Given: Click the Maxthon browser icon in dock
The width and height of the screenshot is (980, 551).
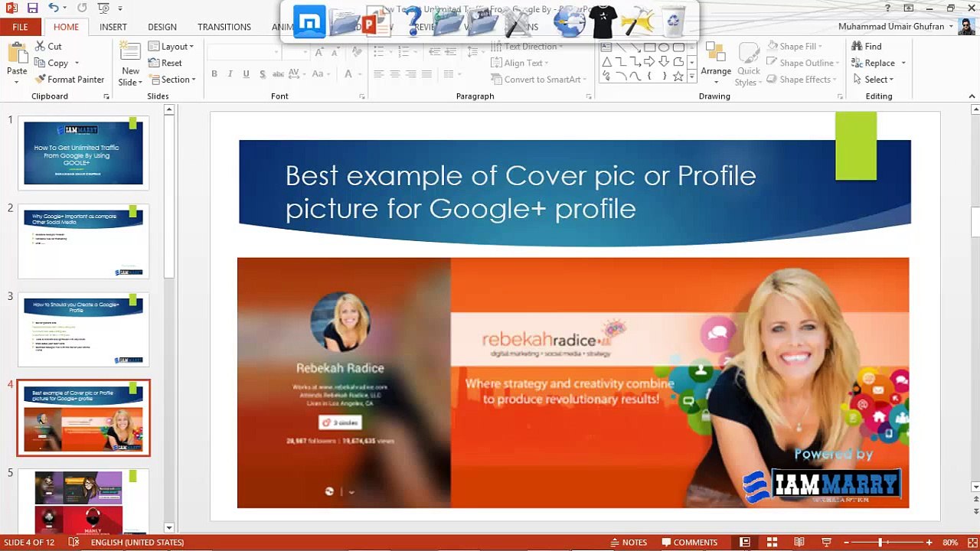Looking at the screenshot, I should [309, 22].
